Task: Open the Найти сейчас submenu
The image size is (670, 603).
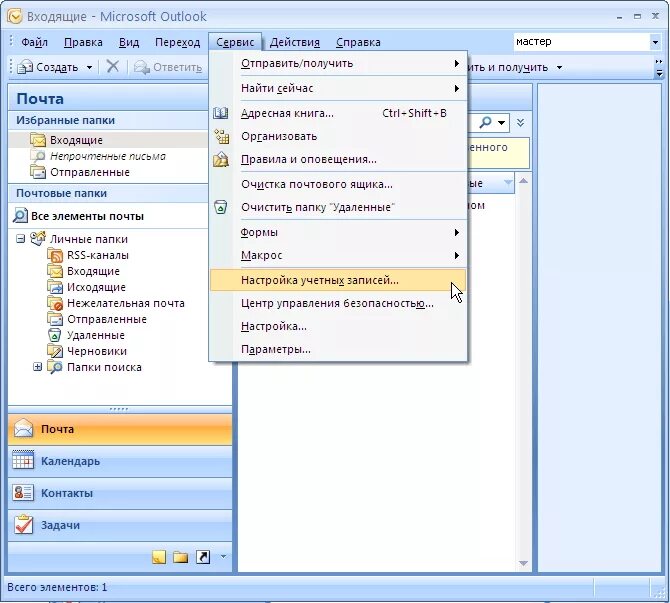Action: pos(338,88)
